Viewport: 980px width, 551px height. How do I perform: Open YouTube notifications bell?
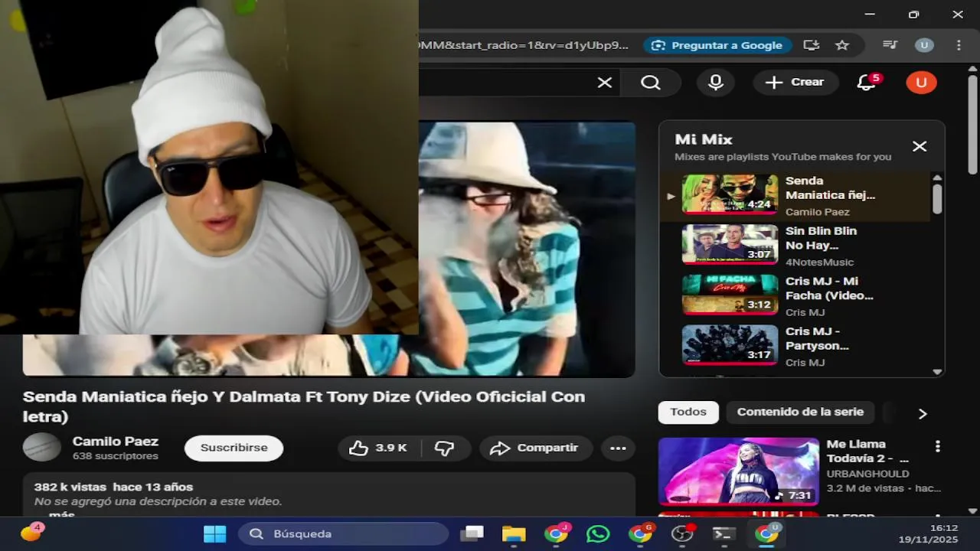coord(866,83)
